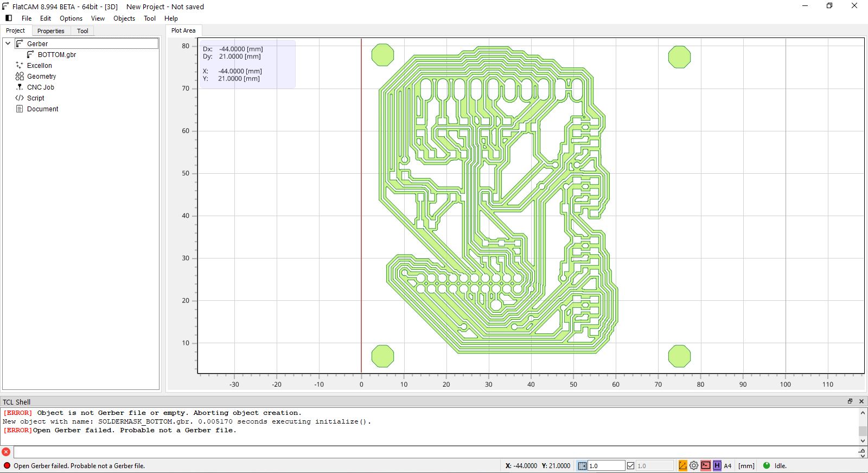Select the Document group row
The width and height of the screenshot is (868, 473).
[43, 109]
